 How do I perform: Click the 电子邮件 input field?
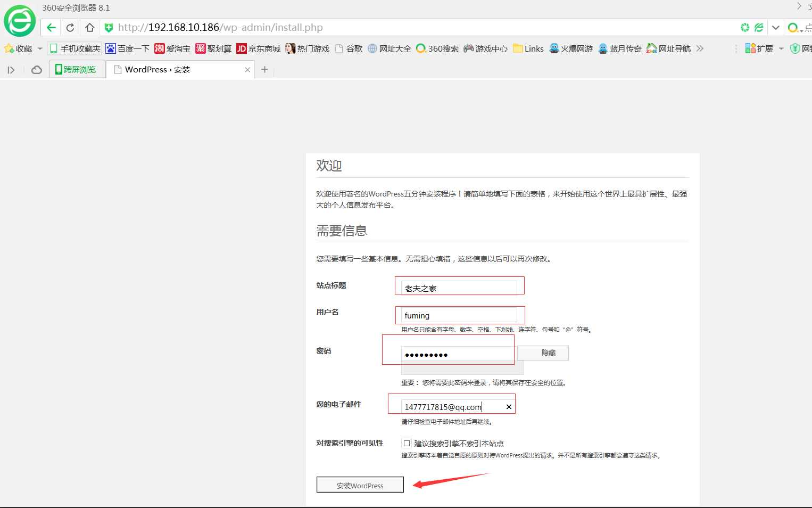coord(457,406)
